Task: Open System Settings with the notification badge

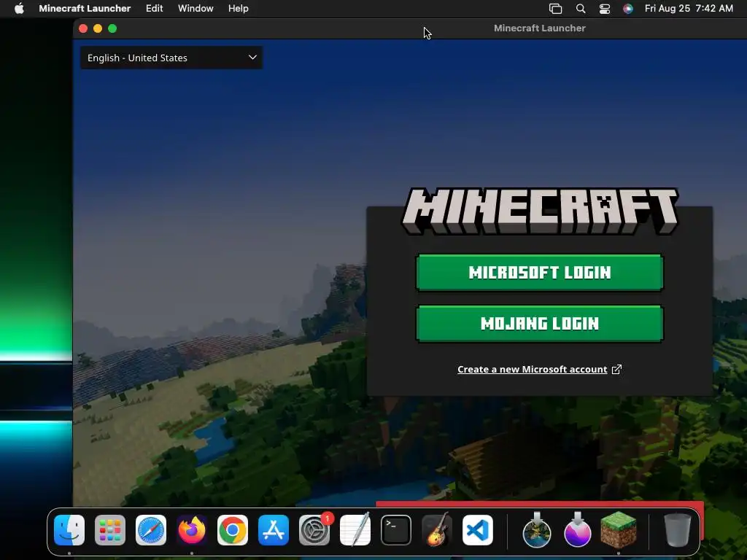Action: 314,530
